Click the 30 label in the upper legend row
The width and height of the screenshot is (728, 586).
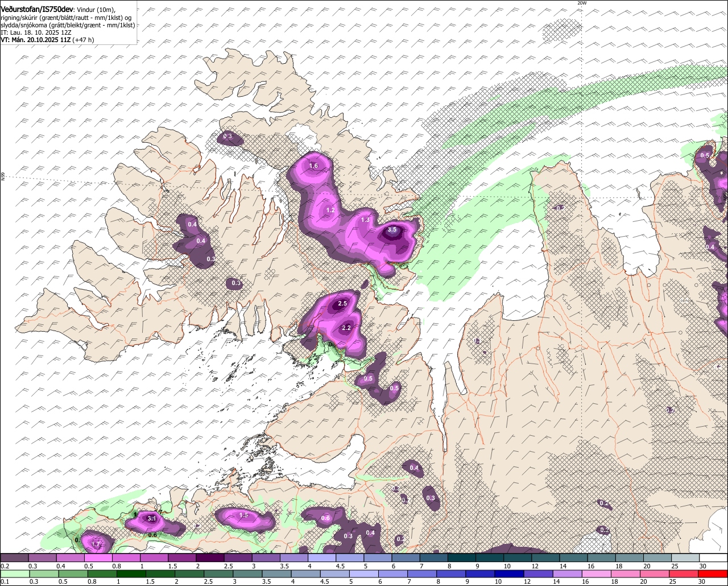pyautogui.click(x=702, y=566)
